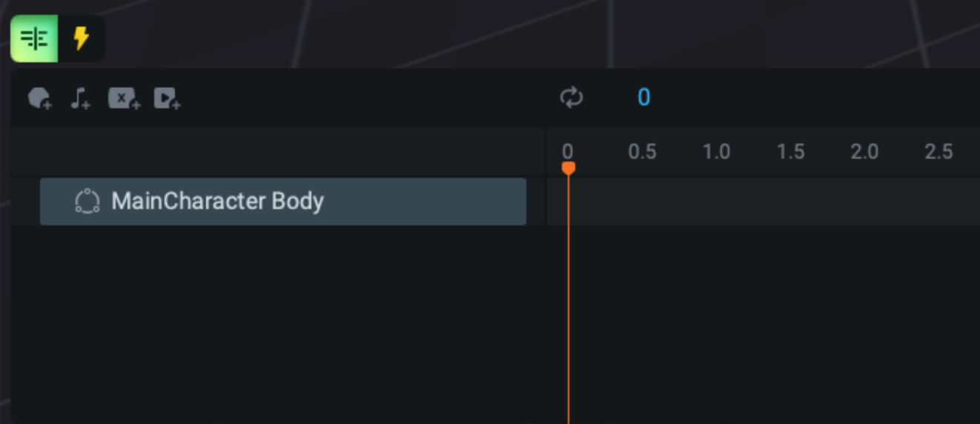Click the MainCharacter Body keyframe lane
980x424 pixels.
tap(764, 201)
